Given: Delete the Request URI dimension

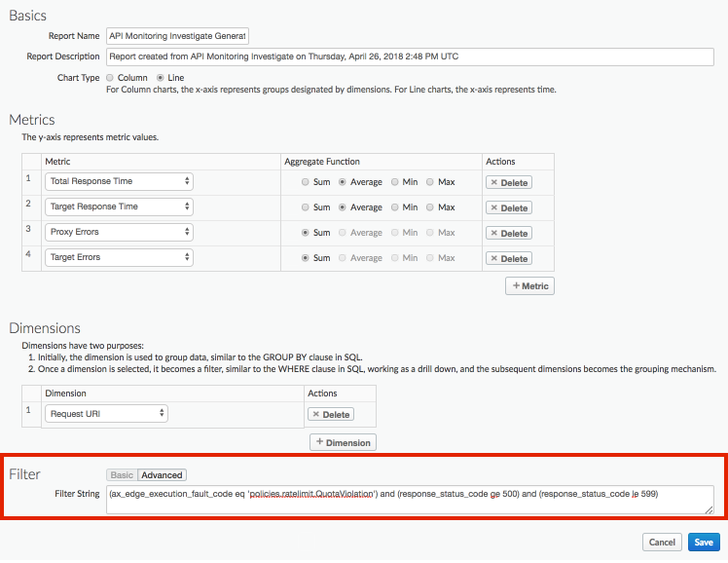Looking at the screenshot, I should [x=331, y=414].
